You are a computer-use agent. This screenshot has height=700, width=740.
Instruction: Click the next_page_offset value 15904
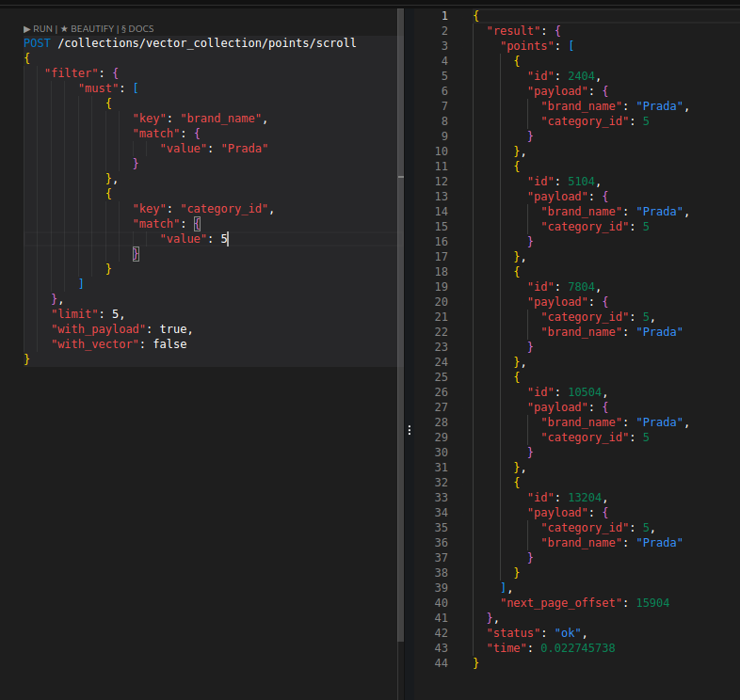652,603
